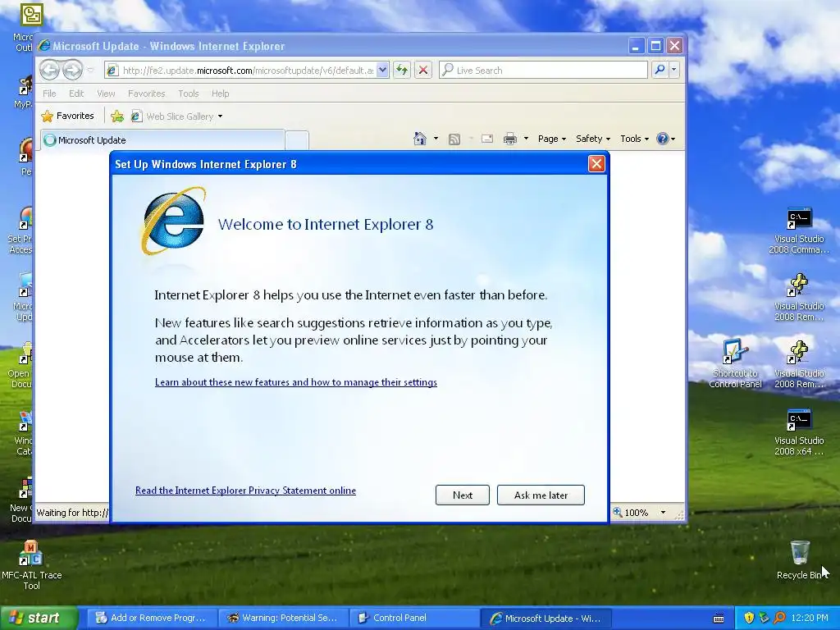Open the Favorites star button

[67, 116]
